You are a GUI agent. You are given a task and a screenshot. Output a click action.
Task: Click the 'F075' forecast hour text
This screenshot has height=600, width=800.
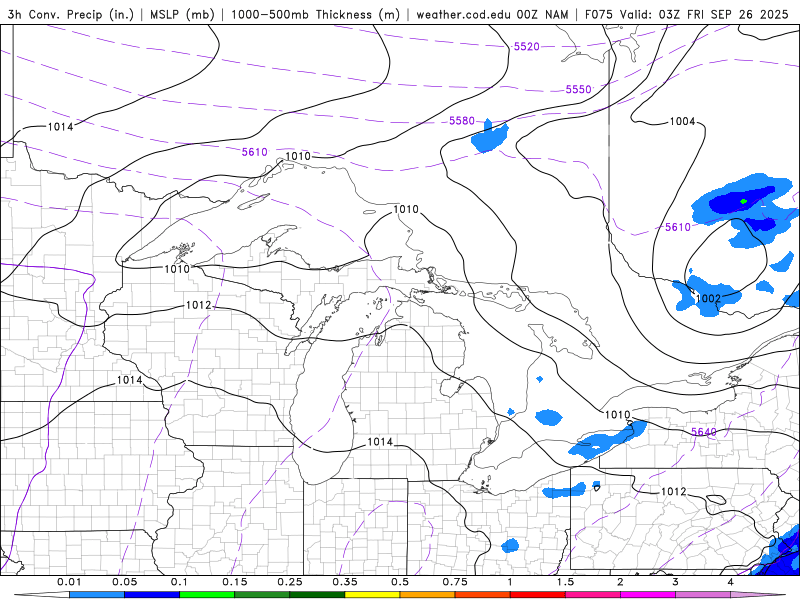pos(599,14)
